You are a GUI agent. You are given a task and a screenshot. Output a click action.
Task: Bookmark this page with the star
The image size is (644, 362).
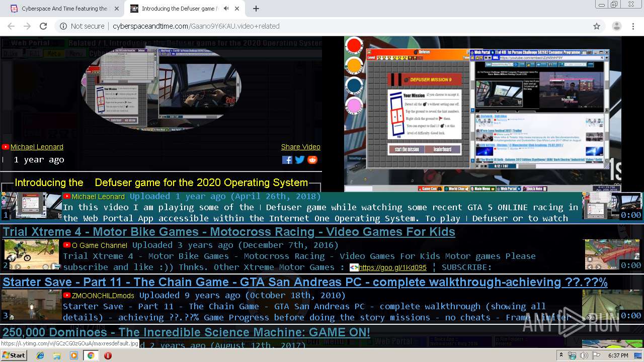(x=597, y=26)
